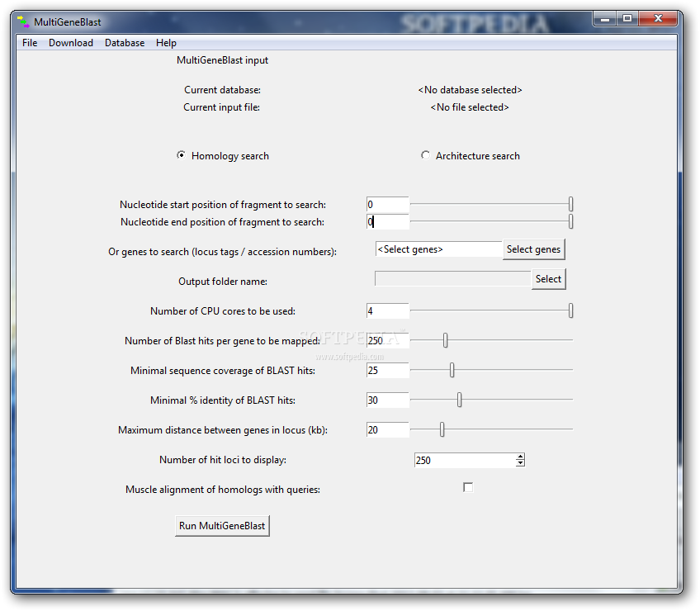This screenshot has height=611, width=700.
Task: Select the Architecture search radio button
Action: click(x=425, y=155)
